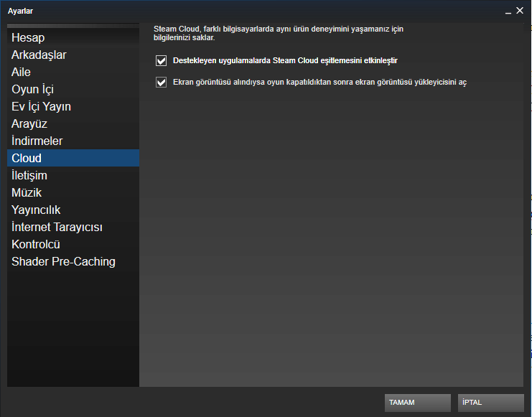The image size is (532, 417).
Task: Select Arkadaşlar in the settings sidebar
Action: [39, 55]
